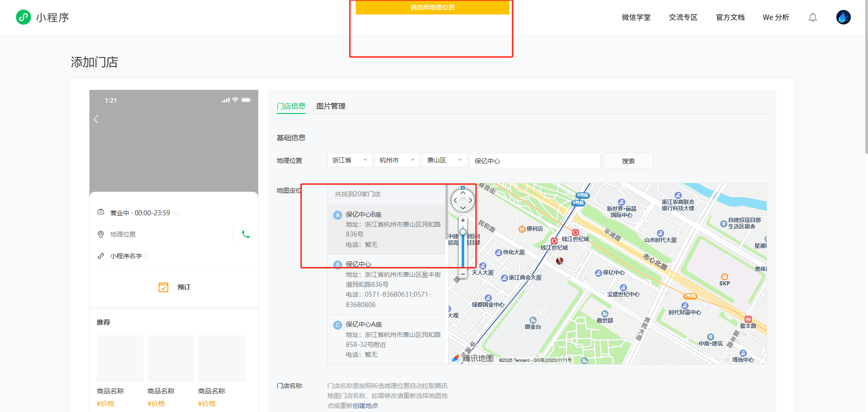Viewport: 868px width, 412px height.
Task: Expand the 小程序名字 chevron
Action: [146, 256]
